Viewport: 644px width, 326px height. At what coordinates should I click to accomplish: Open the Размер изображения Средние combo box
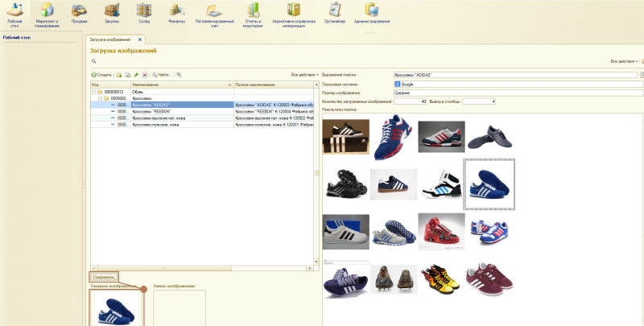point(518,93)
